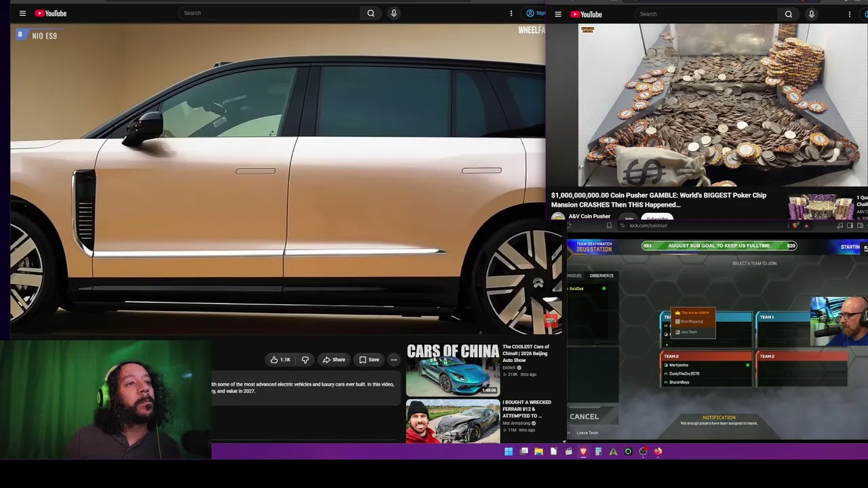Visit the Mat Armstrong channel
Screen dimensions: 868x488
pos(517,423)
